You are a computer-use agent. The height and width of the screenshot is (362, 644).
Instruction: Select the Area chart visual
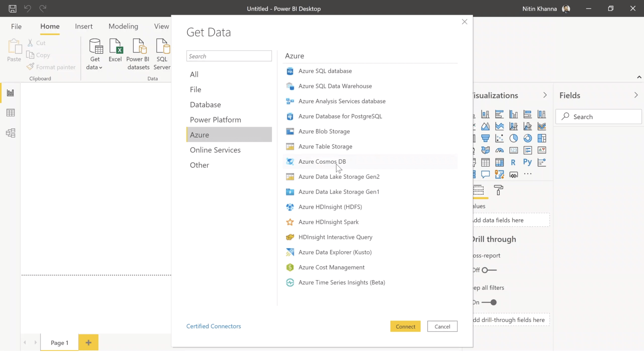pyautogui.click(x=485, y=126)
